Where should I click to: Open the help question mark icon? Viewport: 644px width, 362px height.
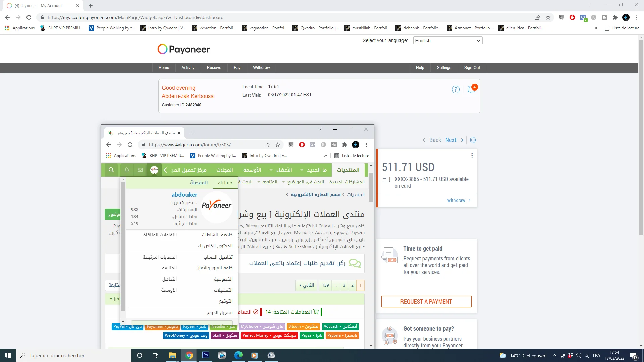click(x=455, y=89)
